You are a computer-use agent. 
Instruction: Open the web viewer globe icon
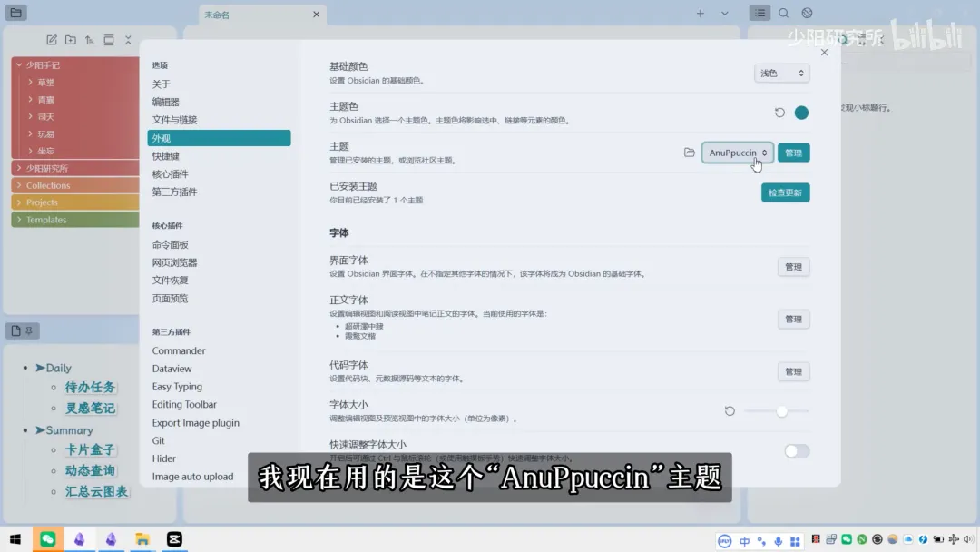pyautogui.click(x=806, y=13)
